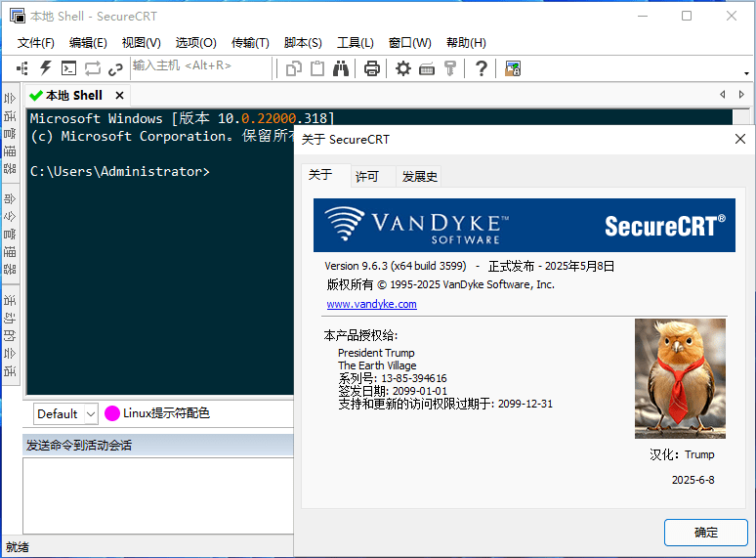
Task: Click the bird image in About dialog
Action: tap(680, 378)
